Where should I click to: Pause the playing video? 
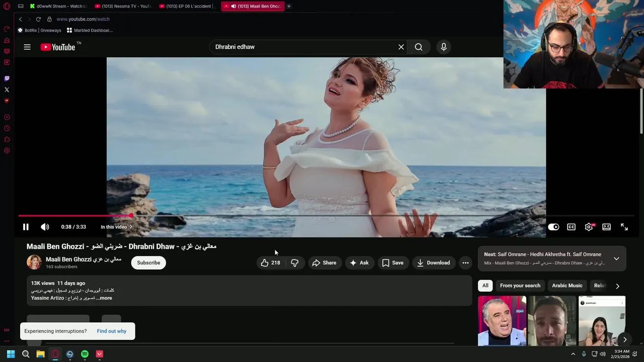click(x=26, y=227)
